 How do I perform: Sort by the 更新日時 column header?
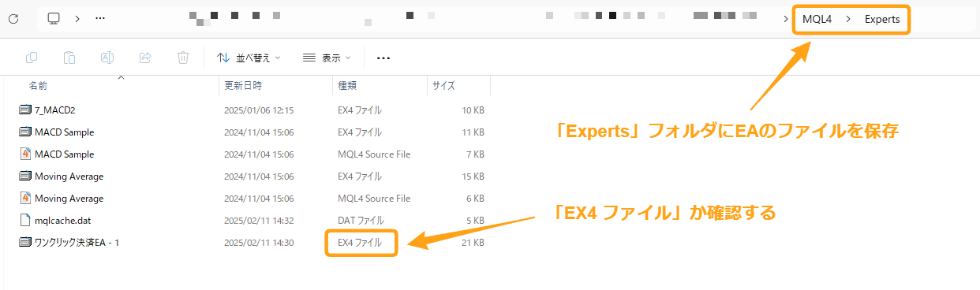pos(243,85)
